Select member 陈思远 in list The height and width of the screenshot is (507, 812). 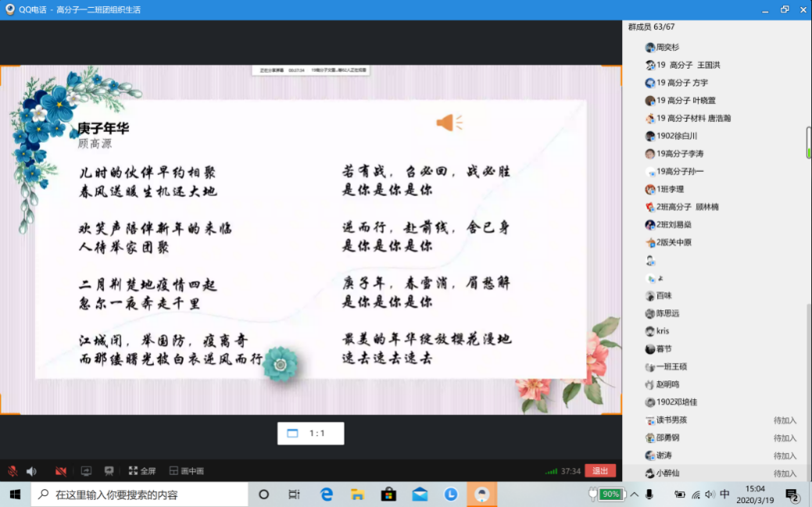point(667,313)
